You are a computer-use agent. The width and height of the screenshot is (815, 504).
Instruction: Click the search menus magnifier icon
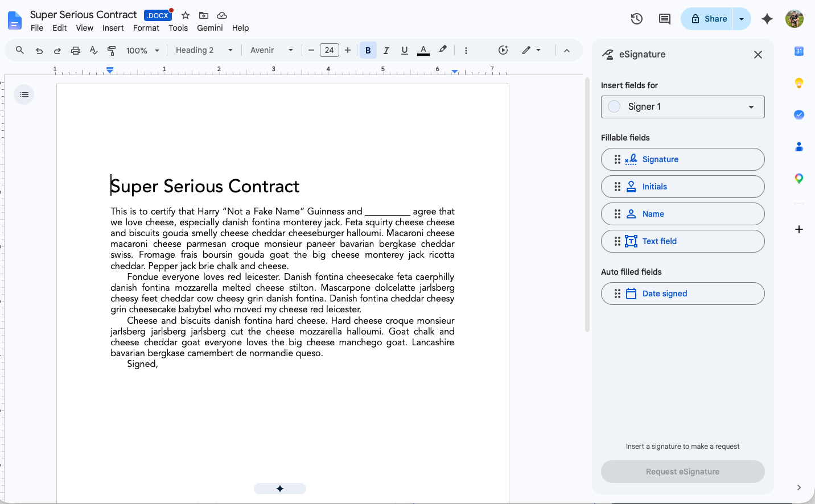tap(20, 50)
